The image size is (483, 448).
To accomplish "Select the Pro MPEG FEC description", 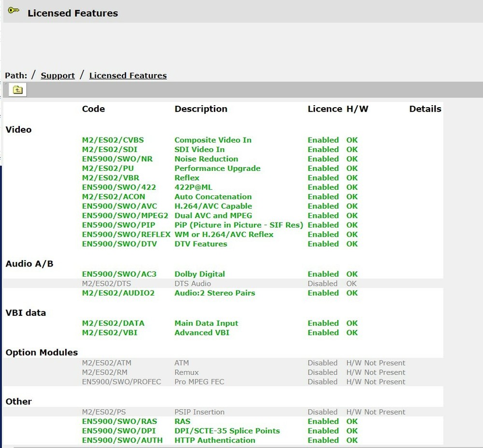I will click(199, 382).
